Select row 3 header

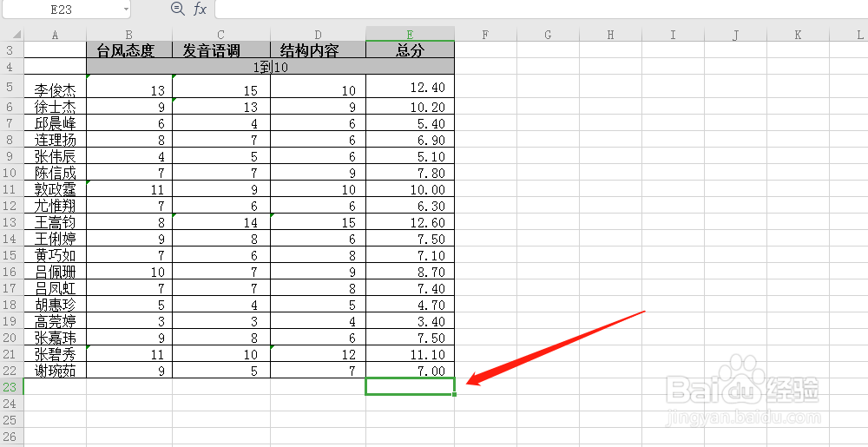tap(10, 49)
